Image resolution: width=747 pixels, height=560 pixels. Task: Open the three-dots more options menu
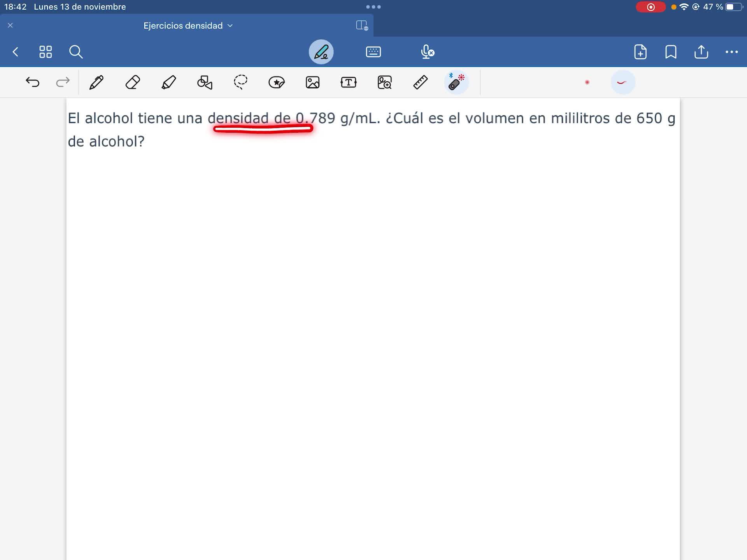pos(731,52)
